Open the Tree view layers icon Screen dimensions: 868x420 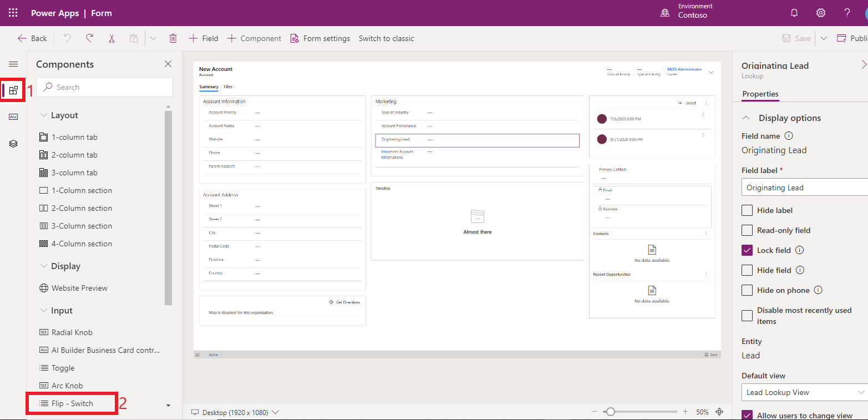tap(13, 144)
